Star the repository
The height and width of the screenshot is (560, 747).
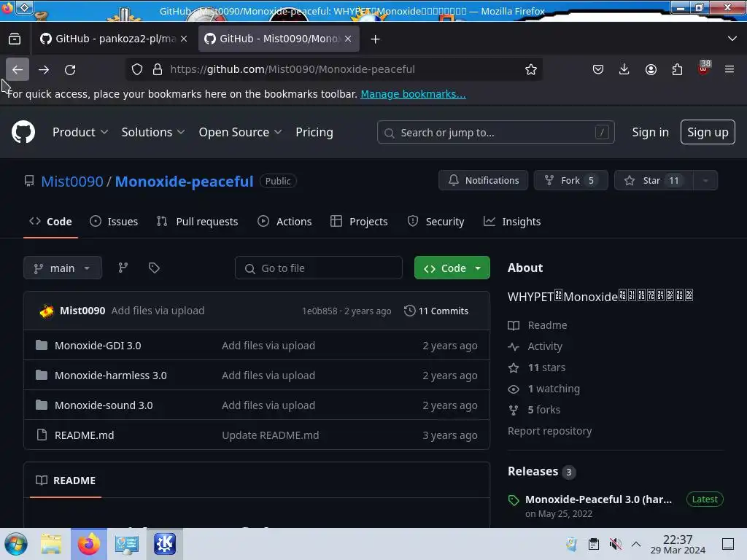(x=654, y=181)
